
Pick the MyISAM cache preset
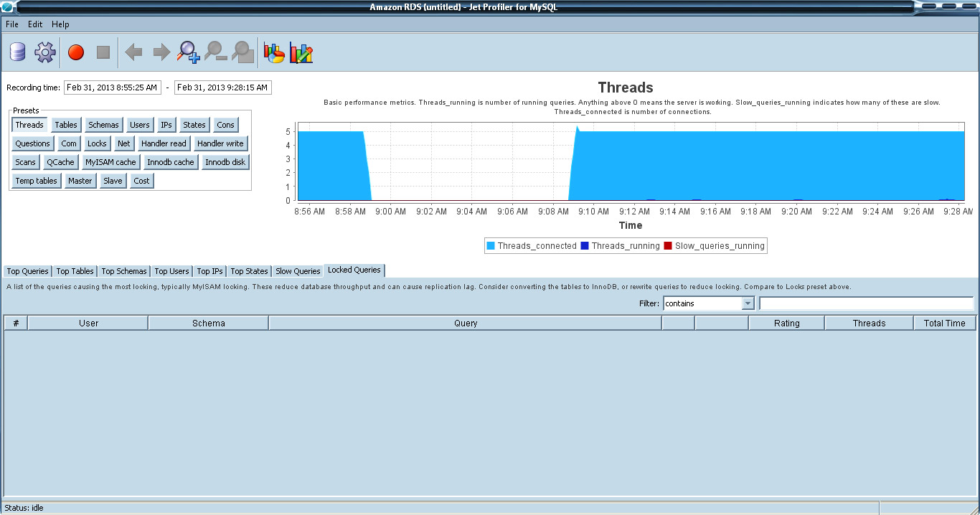pyautogui.click(x=110, y=162)
